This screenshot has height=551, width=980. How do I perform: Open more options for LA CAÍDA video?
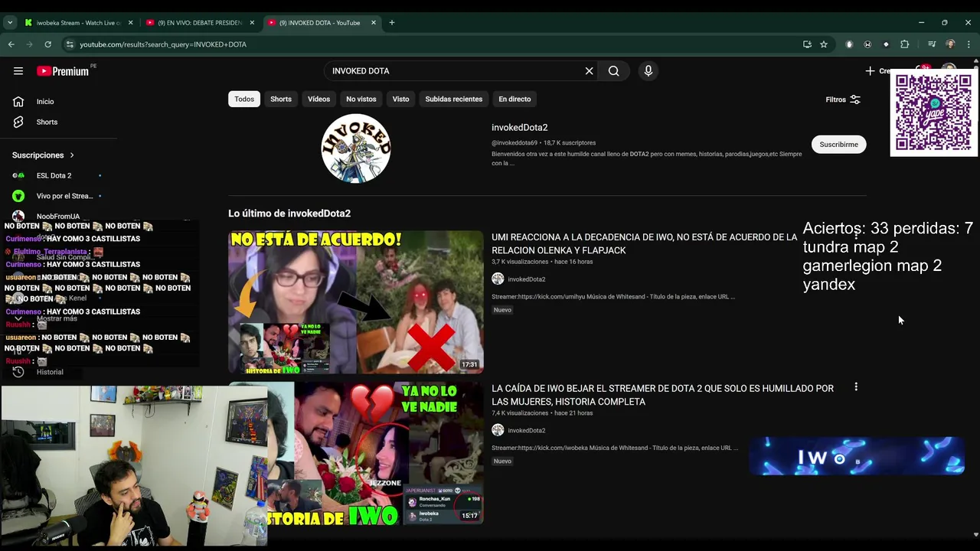856,387
